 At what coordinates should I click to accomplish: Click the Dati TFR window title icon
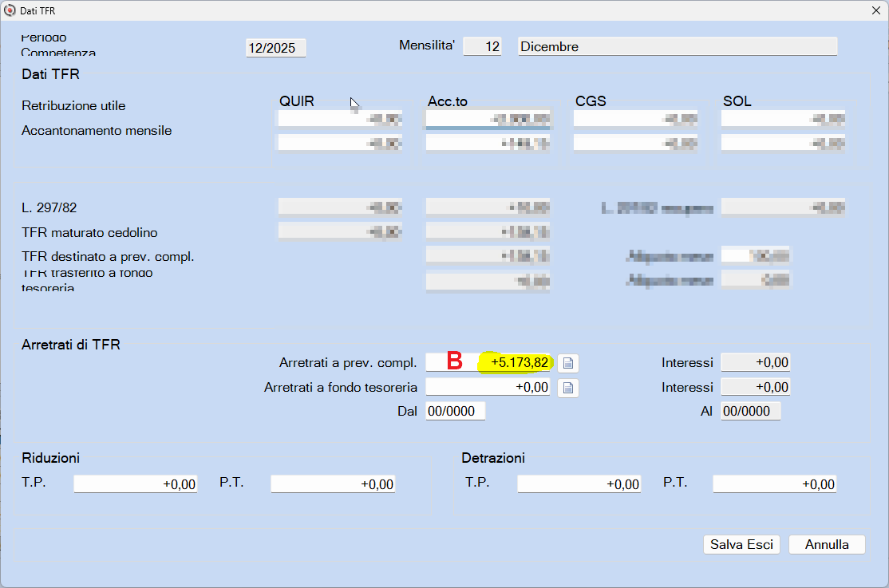[x=10, y=10]
